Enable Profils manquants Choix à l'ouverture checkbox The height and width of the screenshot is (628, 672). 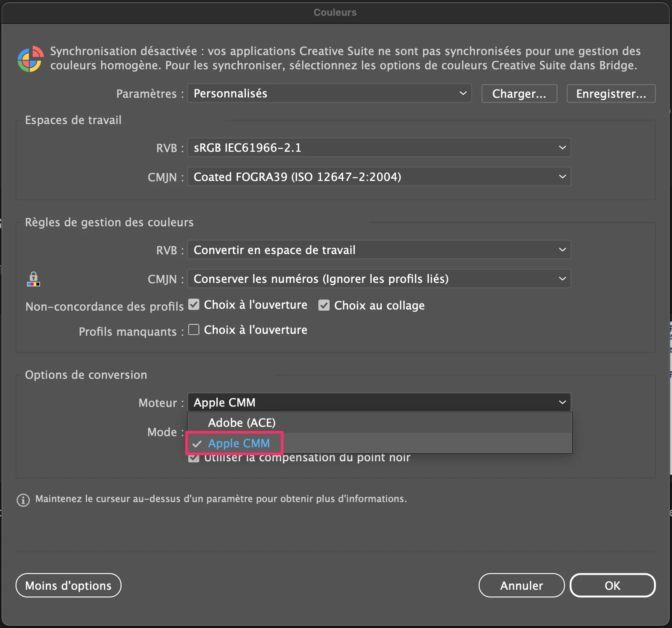(x=193, y=330)
